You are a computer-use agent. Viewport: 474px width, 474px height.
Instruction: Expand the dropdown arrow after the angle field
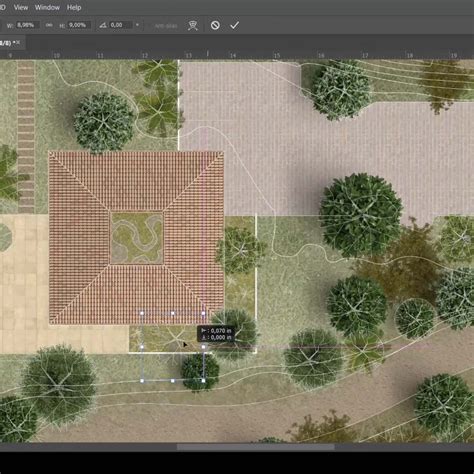click(137, 25)
